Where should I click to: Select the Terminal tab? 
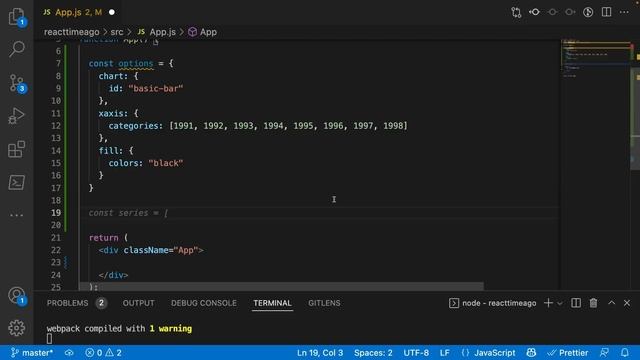[x=272, y=303]
